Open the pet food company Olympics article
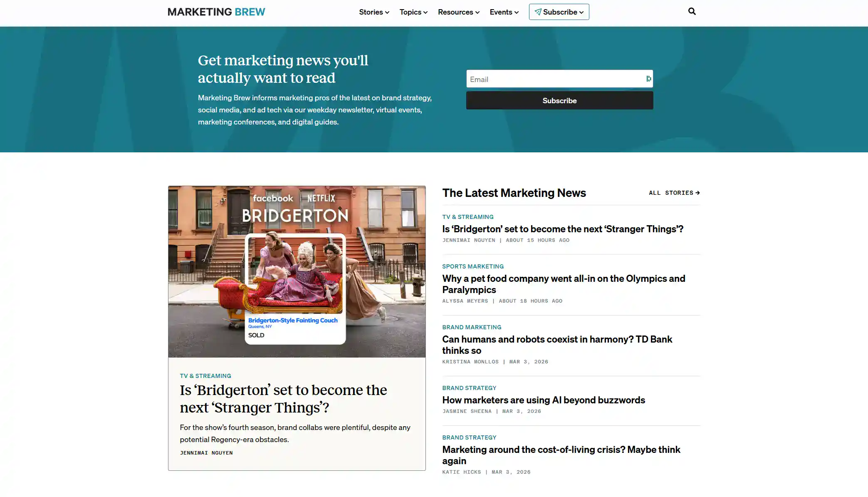The width and height of the screenshot is (868, 497). click(564, 284)
